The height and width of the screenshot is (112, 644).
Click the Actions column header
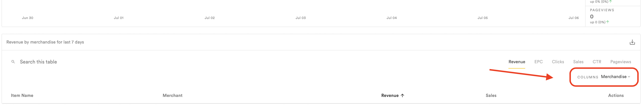(616, 95)
